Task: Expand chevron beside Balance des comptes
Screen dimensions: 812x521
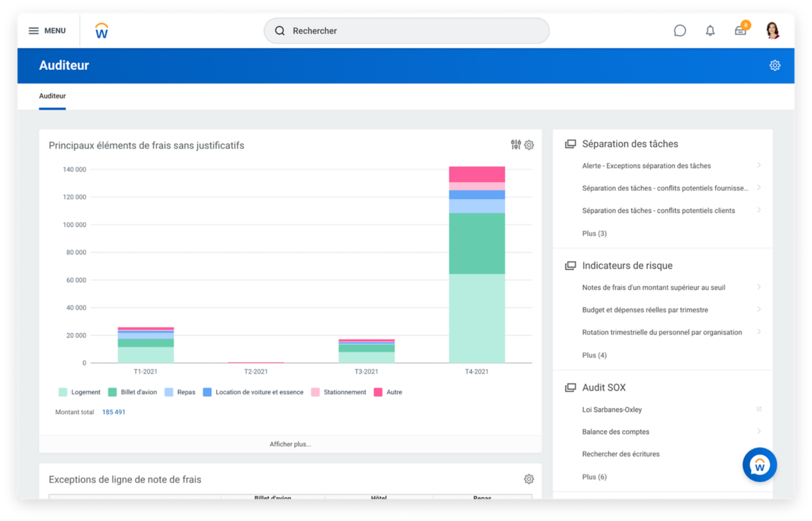Action: pos(759,431)
